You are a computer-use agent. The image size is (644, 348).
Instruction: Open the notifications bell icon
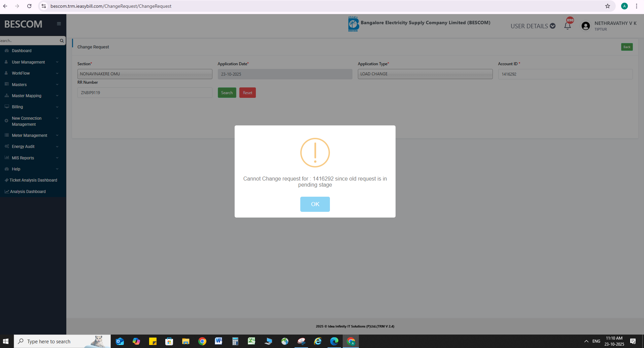pyautogui.click(x=568, y=26)
